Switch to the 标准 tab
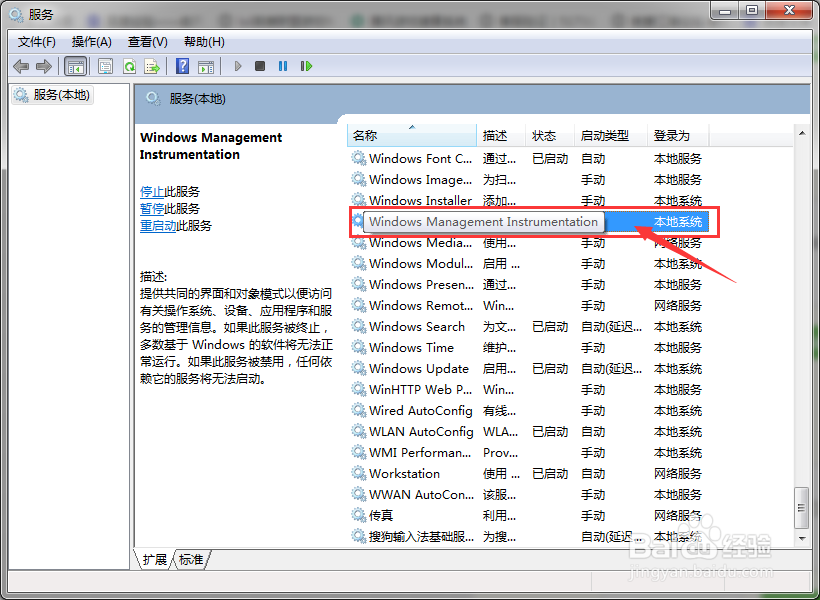This screenshot has height=600, width=820. (x=191, y=560)
